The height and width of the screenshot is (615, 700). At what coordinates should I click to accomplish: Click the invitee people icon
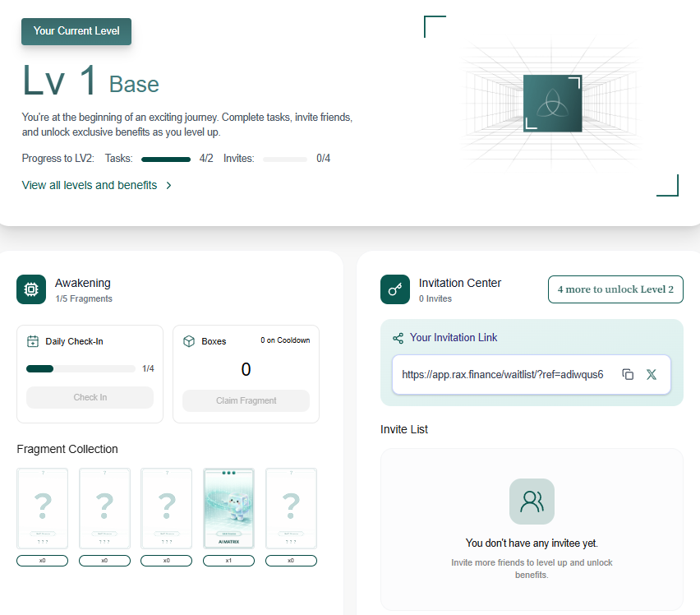coord(532,501)
